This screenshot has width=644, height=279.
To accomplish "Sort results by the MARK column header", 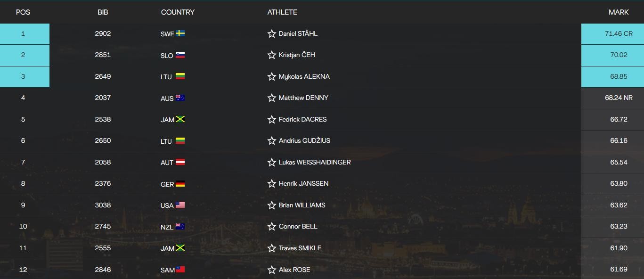I will [x=618, y=12].
